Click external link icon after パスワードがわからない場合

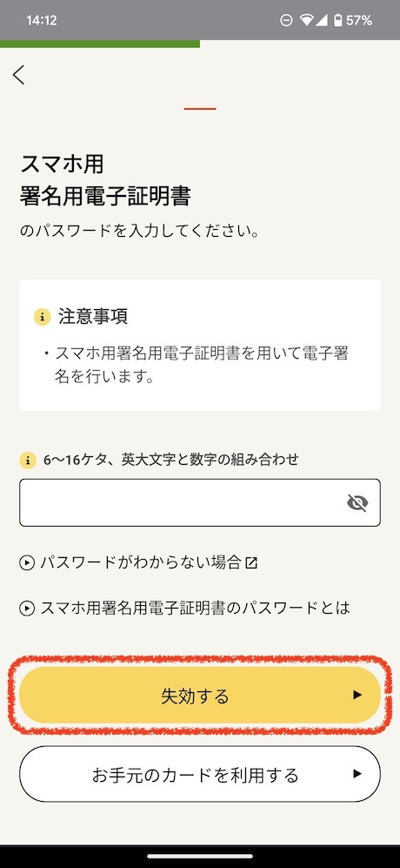251,563
